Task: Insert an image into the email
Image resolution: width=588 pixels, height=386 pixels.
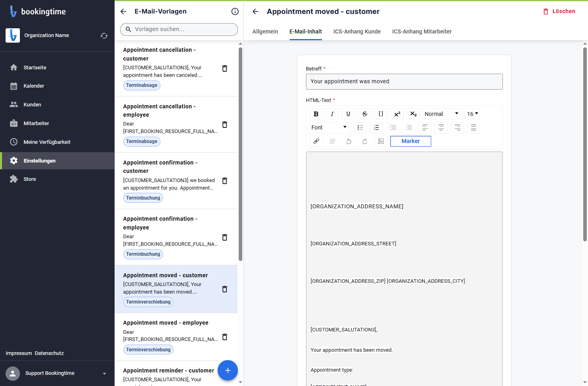Action: [x=381, y=141]
